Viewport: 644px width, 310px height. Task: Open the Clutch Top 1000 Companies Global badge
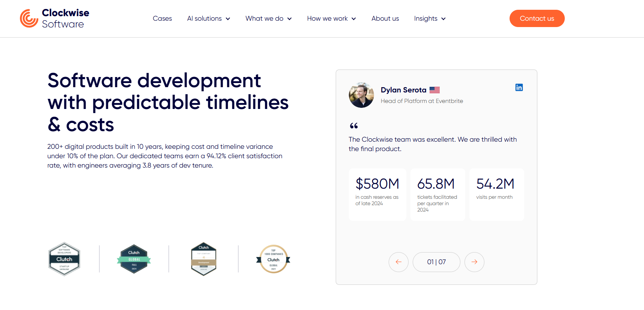click(273, 259)
